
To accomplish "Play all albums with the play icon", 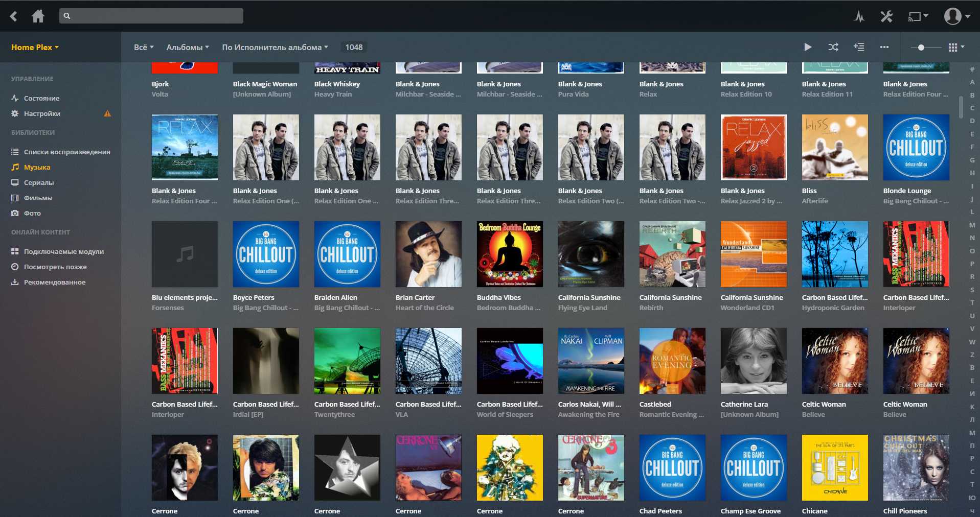I will 808,47.
